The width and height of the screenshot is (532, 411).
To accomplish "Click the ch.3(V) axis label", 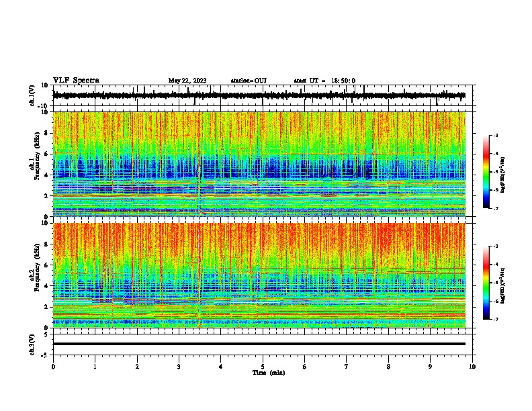I will [x=32, y=345].
